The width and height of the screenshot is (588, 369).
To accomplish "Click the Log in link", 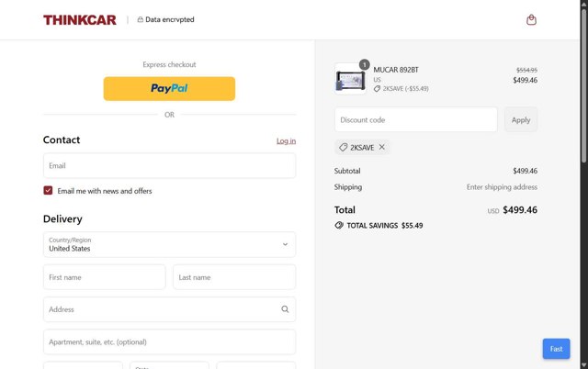I will [x=286, y=140].
